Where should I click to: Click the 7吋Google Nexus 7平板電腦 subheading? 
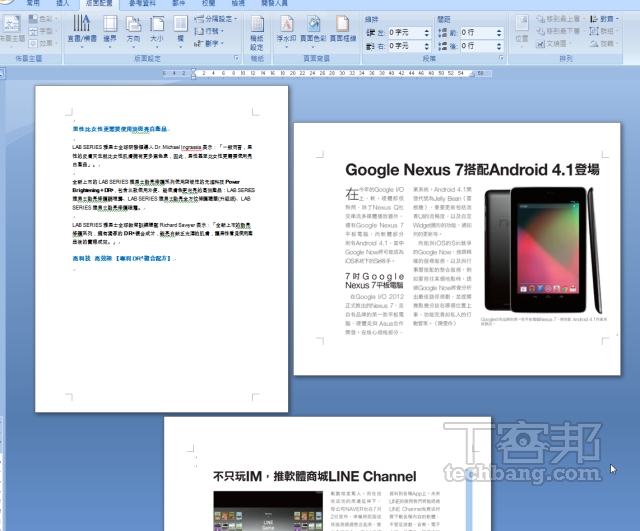pos(374,281)
